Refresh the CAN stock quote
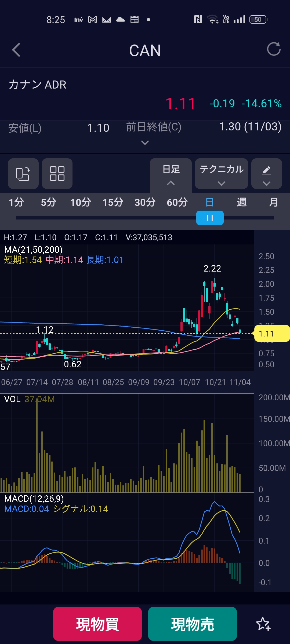Screen dimensions: 290x644 tap(274, 49)
